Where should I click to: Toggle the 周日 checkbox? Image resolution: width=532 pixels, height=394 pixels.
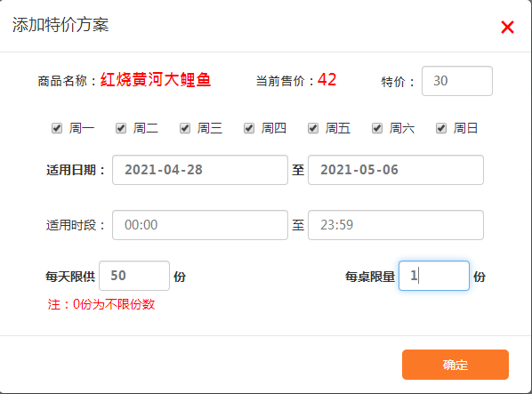click(441, 128)
